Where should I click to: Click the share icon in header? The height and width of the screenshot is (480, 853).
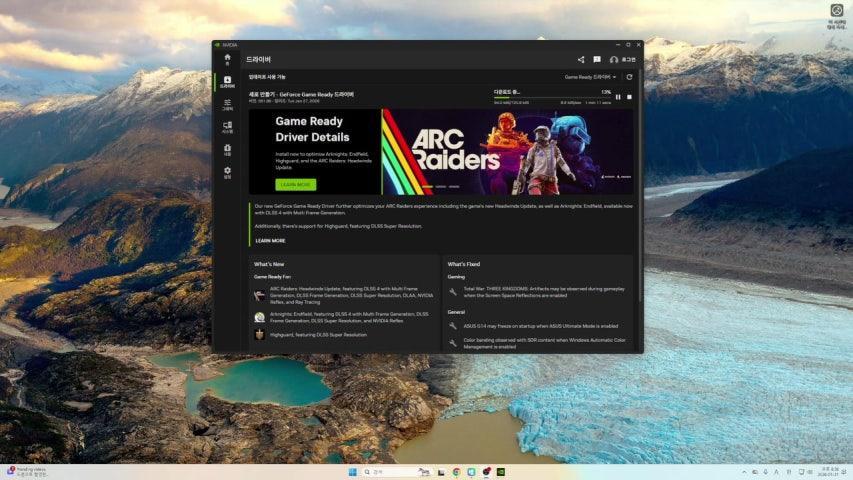pyautogui.click(x=581, y=59)
